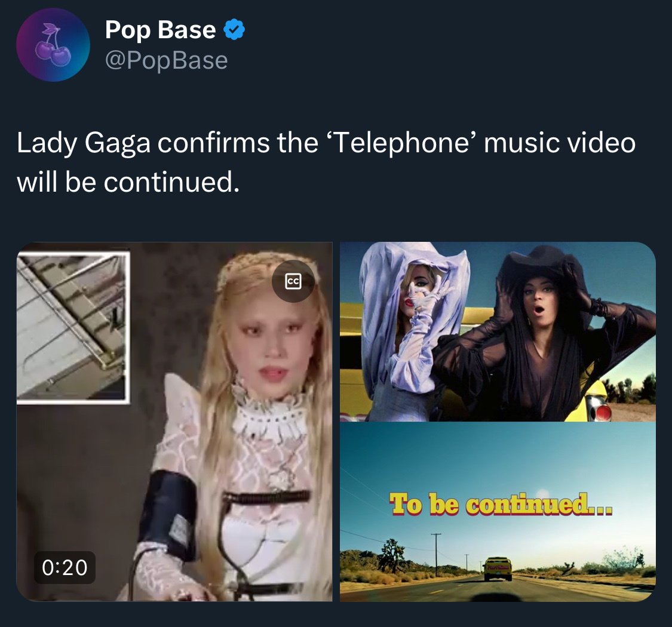Click the blood pressure cuff in the video
This screenshot has height=627, width=672.
coord(169,515)
